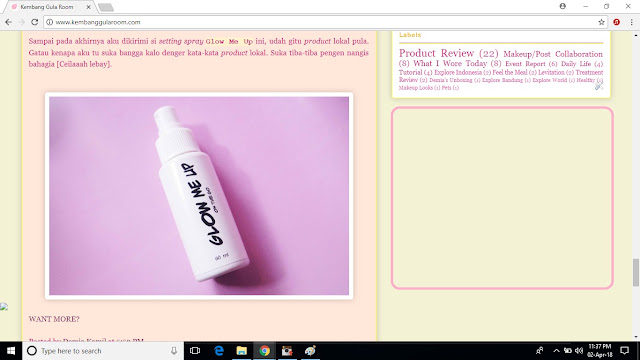Focus the address bar URL field
Viewport: 640px width, 360px height.
(x=324, y=22)
